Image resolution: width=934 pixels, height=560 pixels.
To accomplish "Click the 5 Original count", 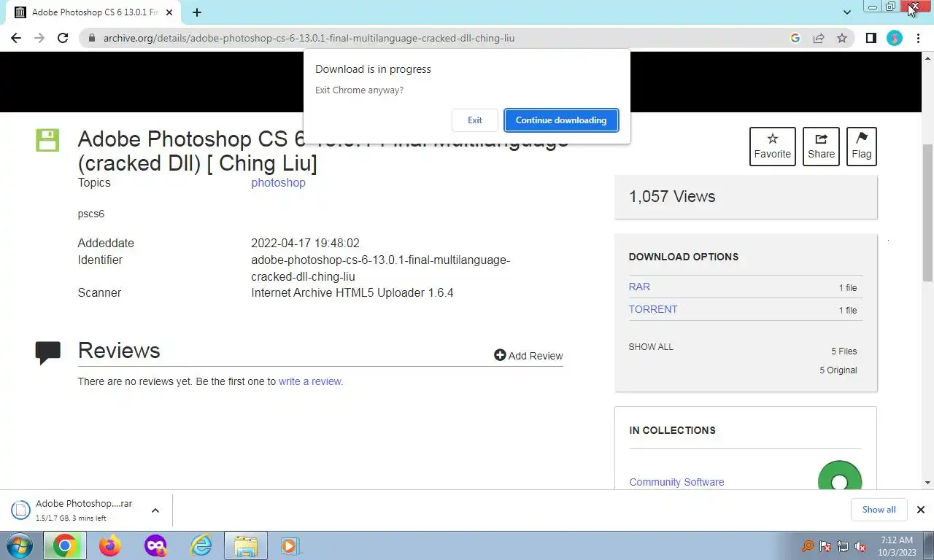I will tap(838, 370).
